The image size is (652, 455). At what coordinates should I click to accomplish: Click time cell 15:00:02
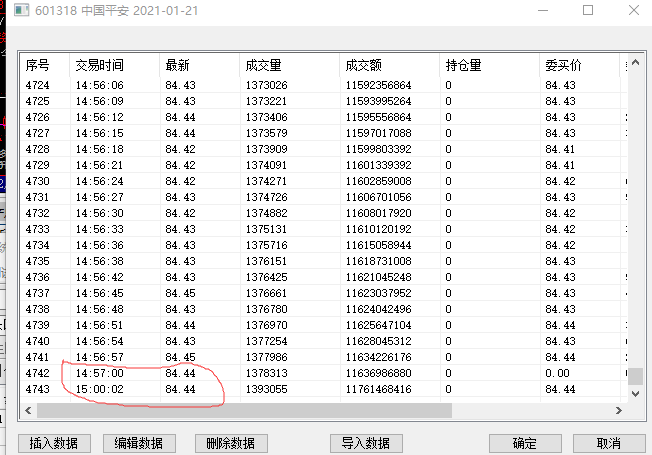[100, 390]
